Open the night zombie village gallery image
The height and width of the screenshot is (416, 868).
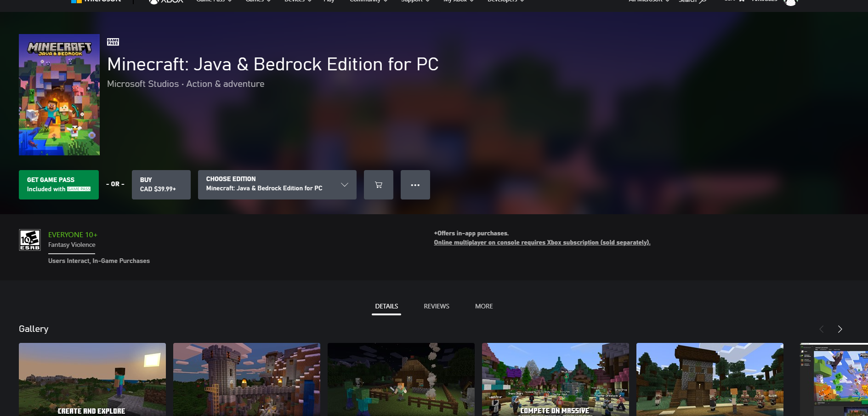[x=401, y=379]
